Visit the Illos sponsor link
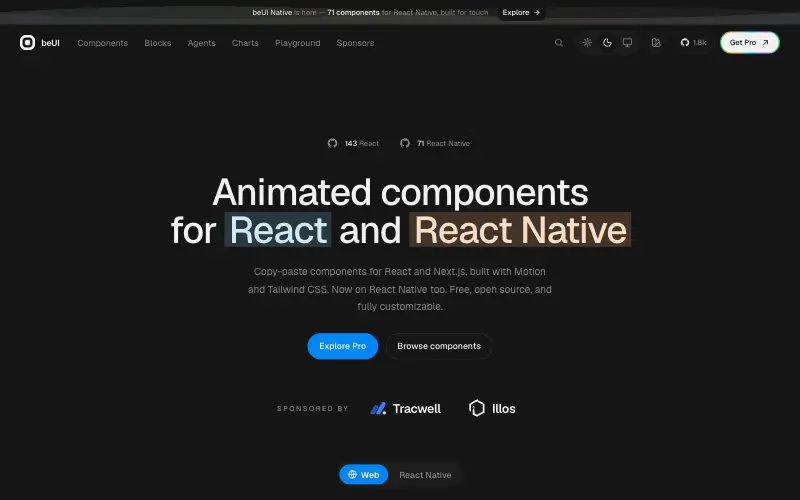 coord(492,409)
